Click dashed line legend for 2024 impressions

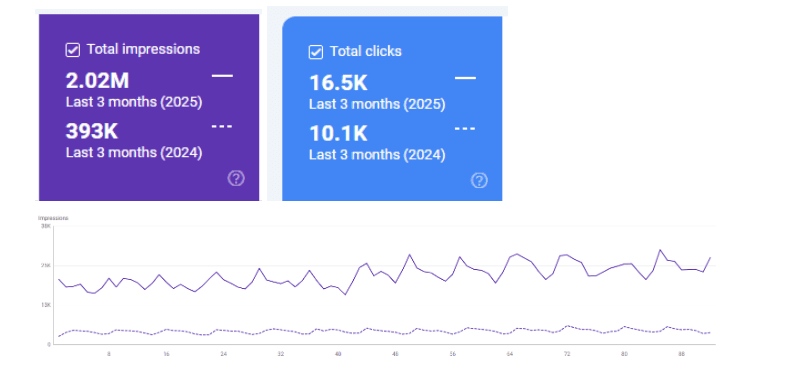[x=222, y=126]
